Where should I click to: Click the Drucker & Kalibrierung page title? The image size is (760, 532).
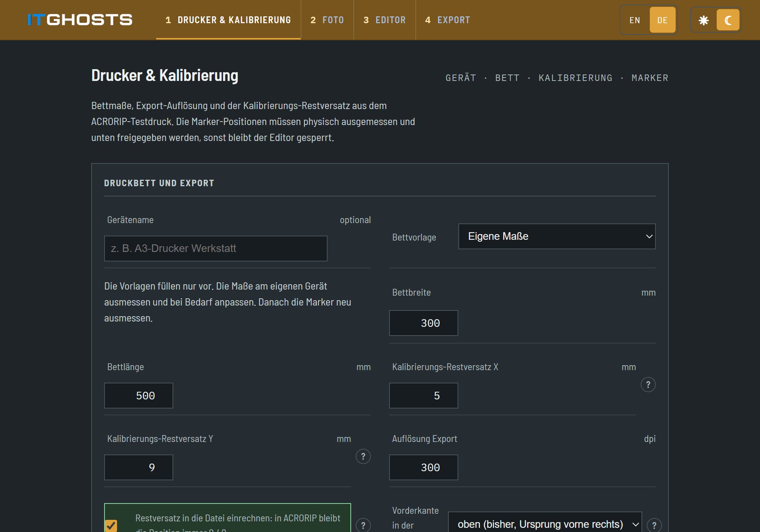165,76
